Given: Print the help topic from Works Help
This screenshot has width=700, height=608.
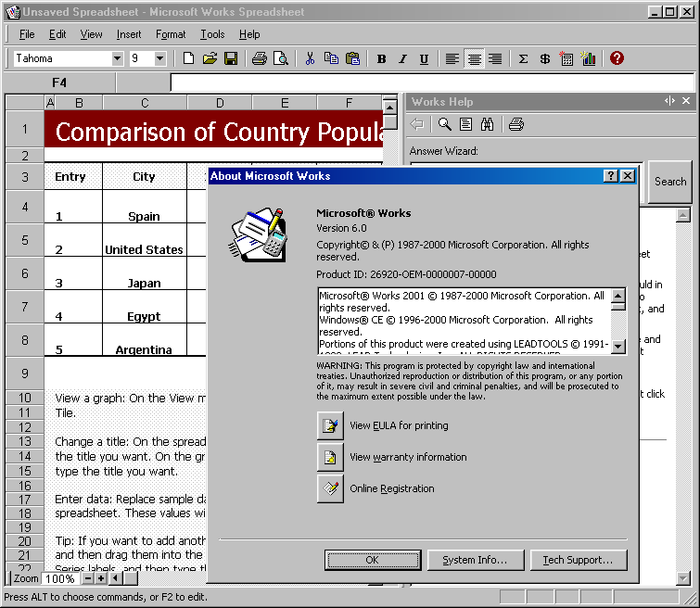Looking at the screenshot, I should point(516,124).
